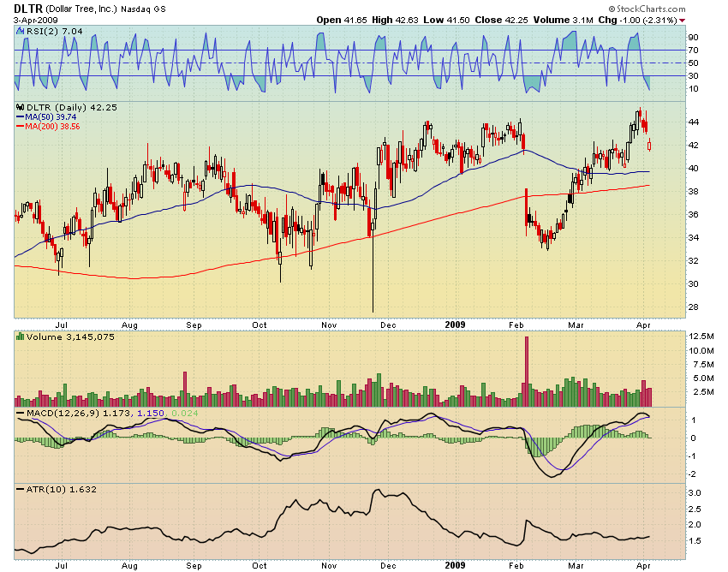The height and width of the screenshot is (572, 728).
Task: Click the Apr label under the ATR panel
Action: (x=643, y=565)
